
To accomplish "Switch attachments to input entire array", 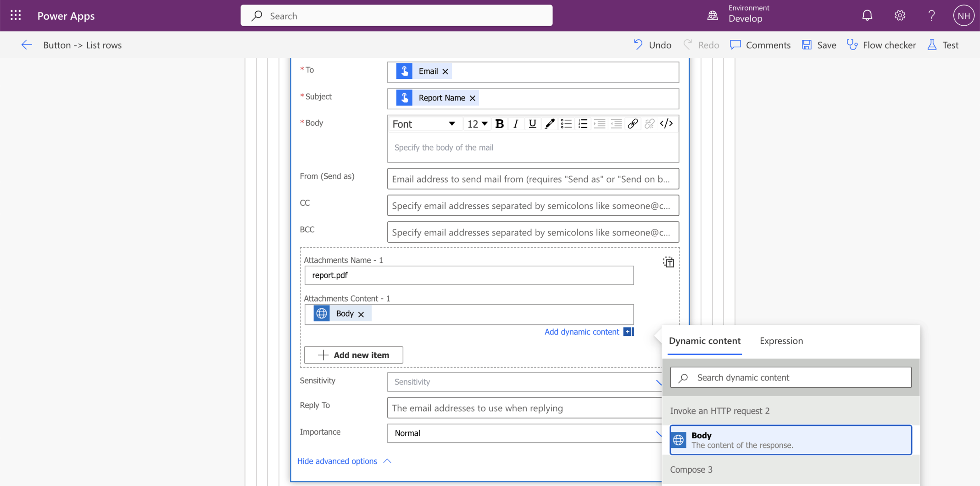I will pyautogui.click(x=668, y=262).
